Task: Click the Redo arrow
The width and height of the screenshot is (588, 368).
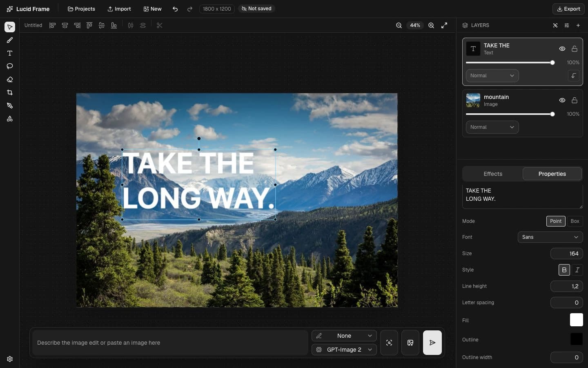Action: [190, 9]
